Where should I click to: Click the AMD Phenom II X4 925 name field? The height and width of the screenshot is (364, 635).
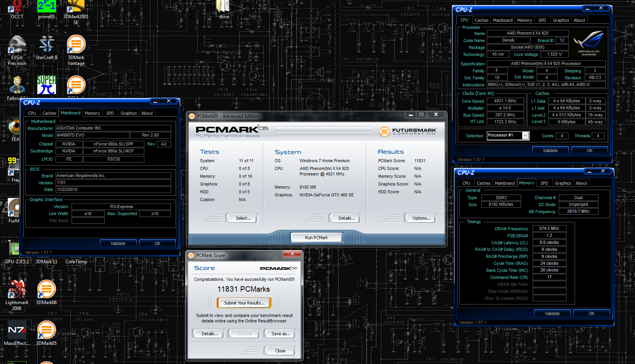coord(527,33)
